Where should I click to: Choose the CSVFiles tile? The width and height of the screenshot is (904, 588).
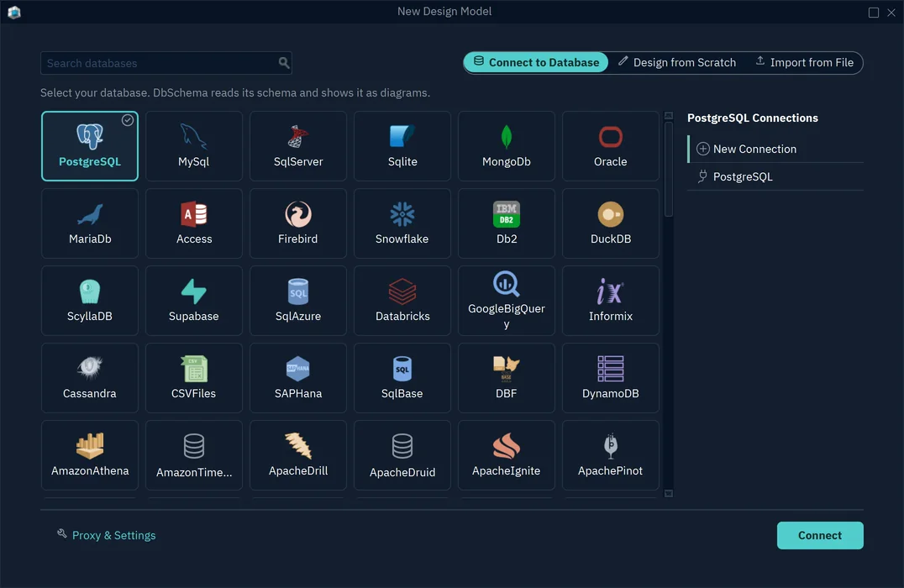pos(194,378)
